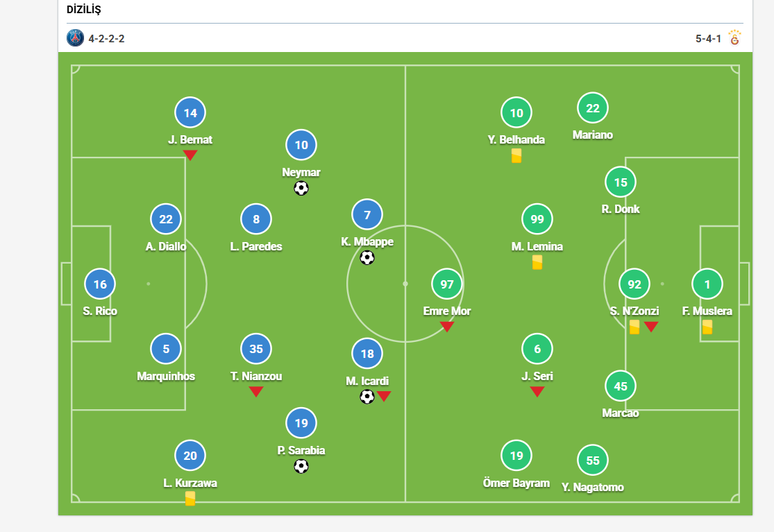This screenshot has height=532, width=774.
Task: Click the goal ball icon under P. Sarabia
Action: click(x=301, y=466)
